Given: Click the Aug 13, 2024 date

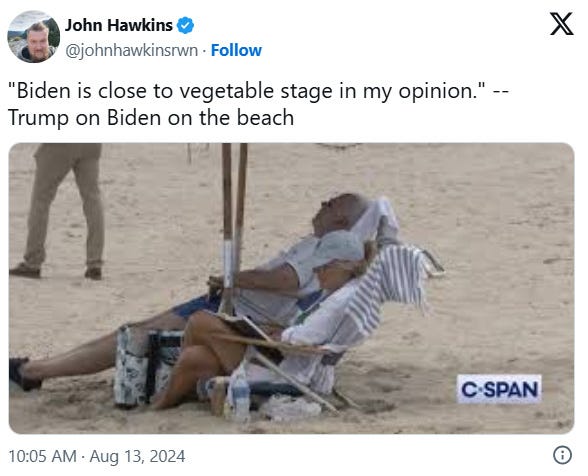Looking at the screenshot, I should click(137, 456).
